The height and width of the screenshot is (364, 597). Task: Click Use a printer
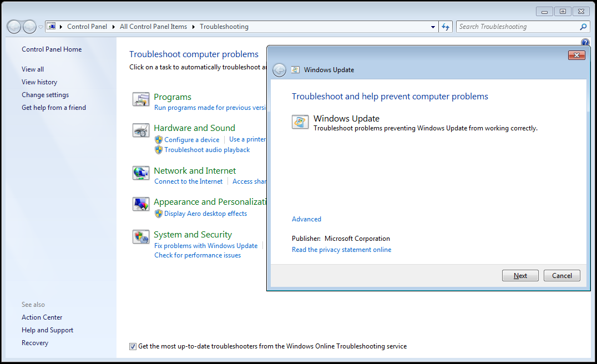247,139
